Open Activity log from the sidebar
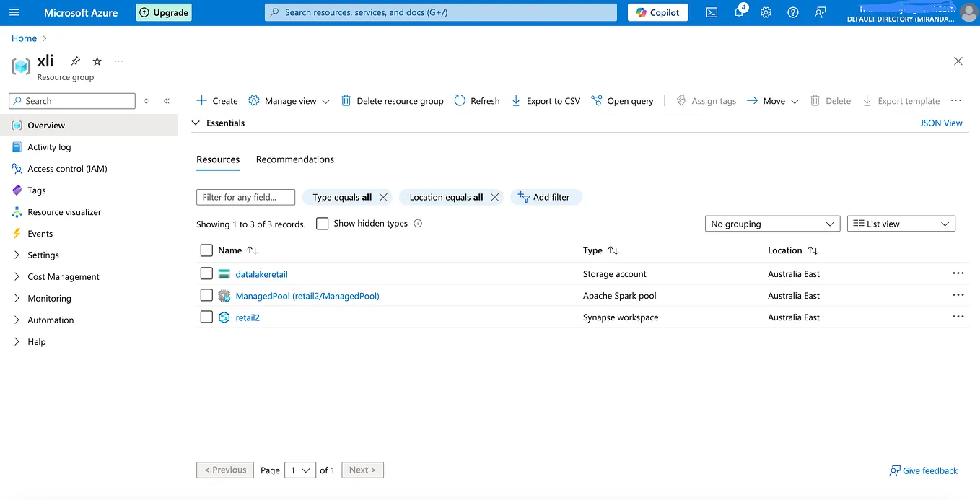 pyautogui.click(x=50, y=146)
